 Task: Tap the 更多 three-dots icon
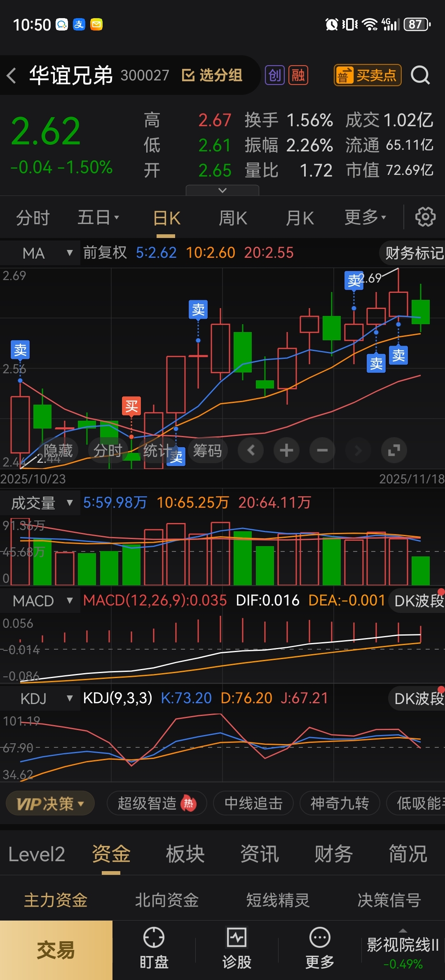[x=320, y=938]
